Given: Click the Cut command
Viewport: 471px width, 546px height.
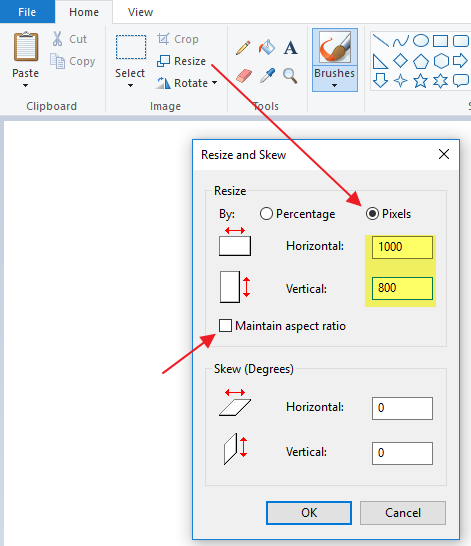Looking at the screenshot, I should pos(70,39).
